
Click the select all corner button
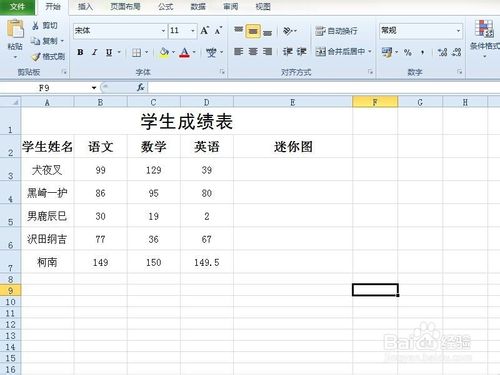[x=10, y=102]
